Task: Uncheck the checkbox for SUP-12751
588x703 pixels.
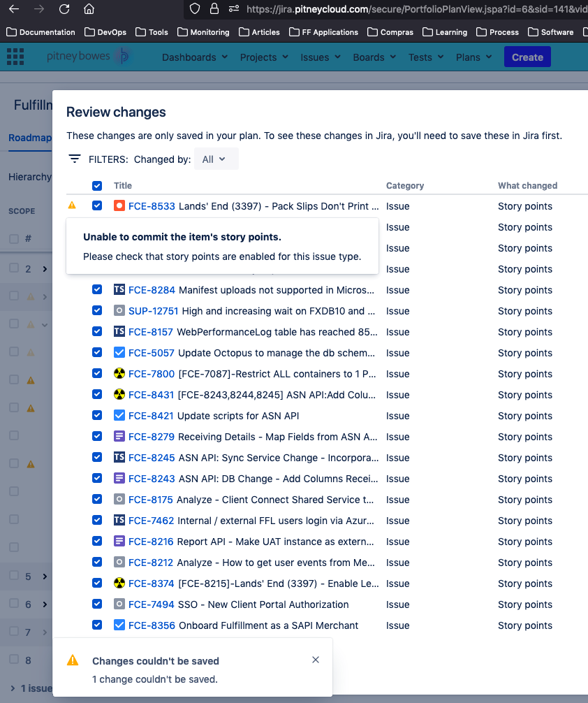Action: [x=97, y=310]
